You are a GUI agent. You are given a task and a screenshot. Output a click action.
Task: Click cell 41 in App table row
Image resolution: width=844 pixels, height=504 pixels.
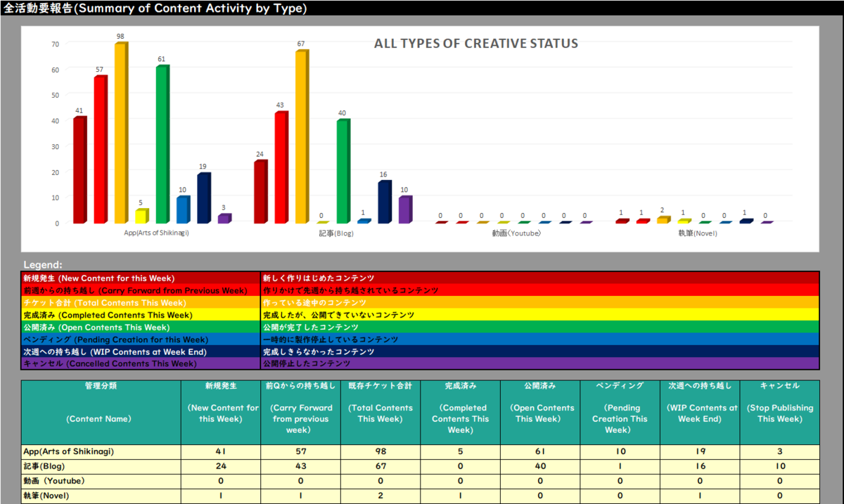222,451
